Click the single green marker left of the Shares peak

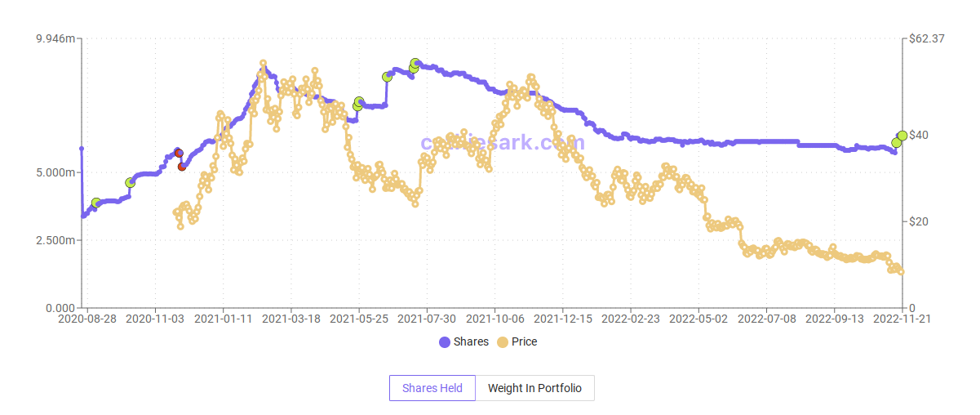387,77
